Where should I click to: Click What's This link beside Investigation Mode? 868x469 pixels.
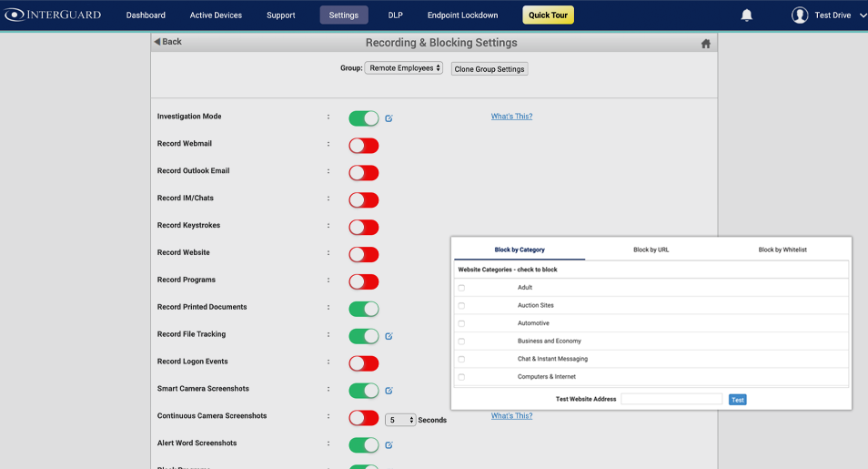(x=511, y=117)
